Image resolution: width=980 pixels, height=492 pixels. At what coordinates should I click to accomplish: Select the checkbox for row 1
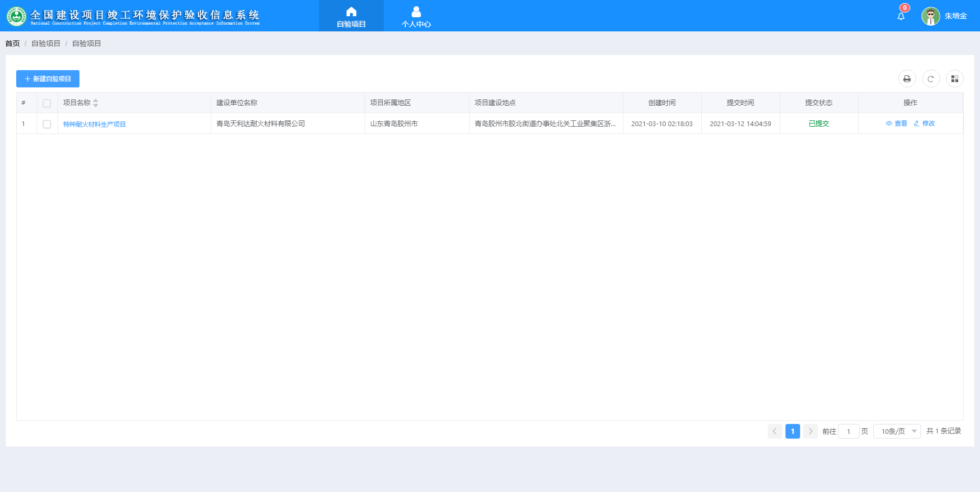47,124
